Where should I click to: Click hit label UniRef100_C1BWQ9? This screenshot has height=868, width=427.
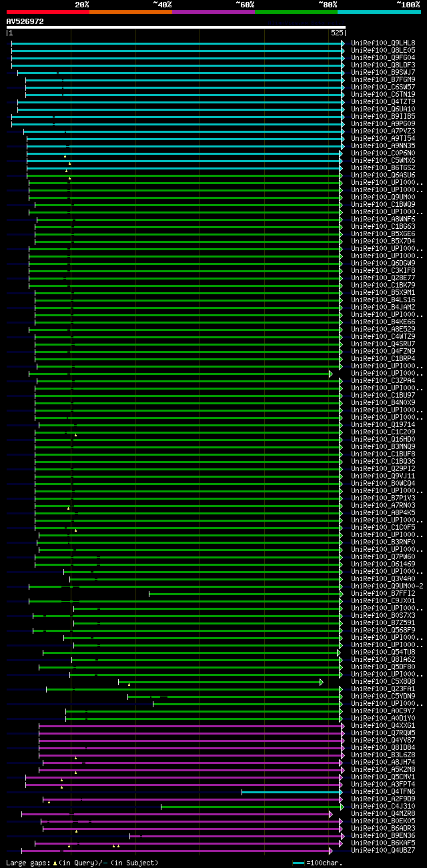[x=383, y=205]
